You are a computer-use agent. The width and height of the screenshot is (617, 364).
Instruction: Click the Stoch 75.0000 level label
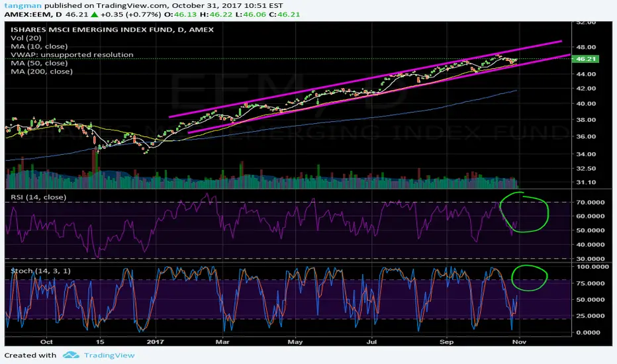coord(591,283)
